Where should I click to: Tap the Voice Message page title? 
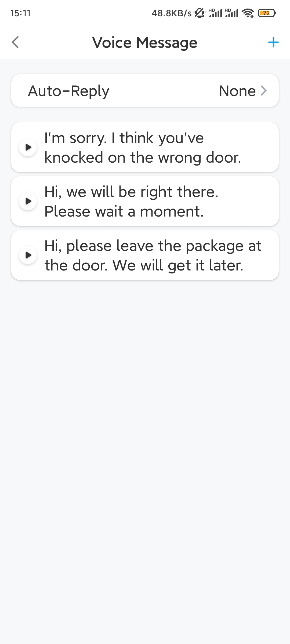point(145,43)
